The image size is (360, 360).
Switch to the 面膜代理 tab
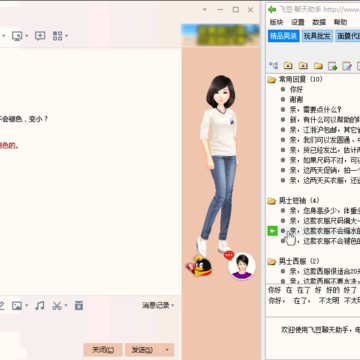pyautogui.click(x=348, y=36)
